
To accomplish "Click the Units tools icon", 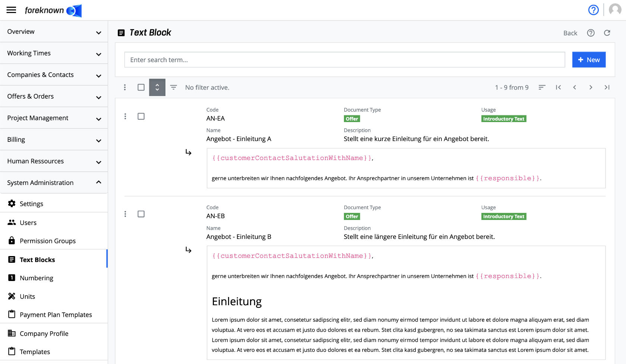I will 12,296.
